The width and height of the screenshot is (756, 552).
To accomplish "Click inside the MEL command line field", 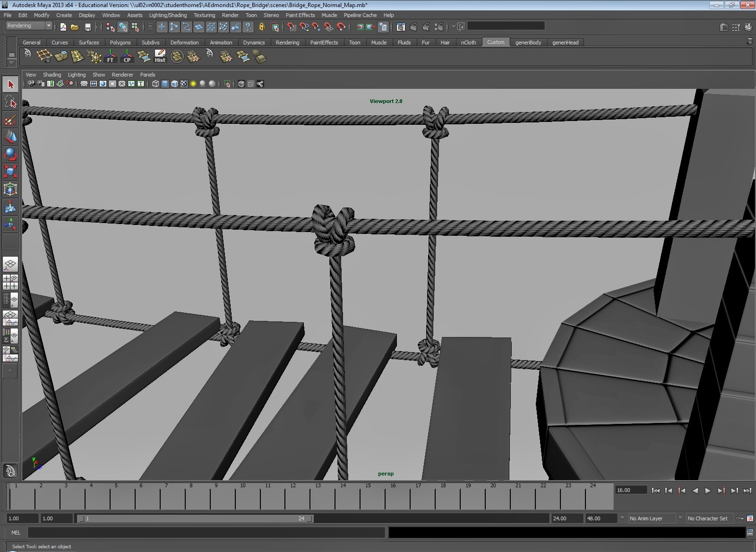I will (203, 533).
